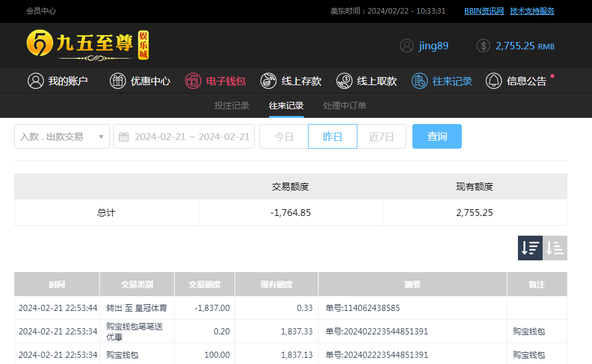Open 线上存款 deposit icon
Screen dimensions: 592x364
(x=269, y=81)
